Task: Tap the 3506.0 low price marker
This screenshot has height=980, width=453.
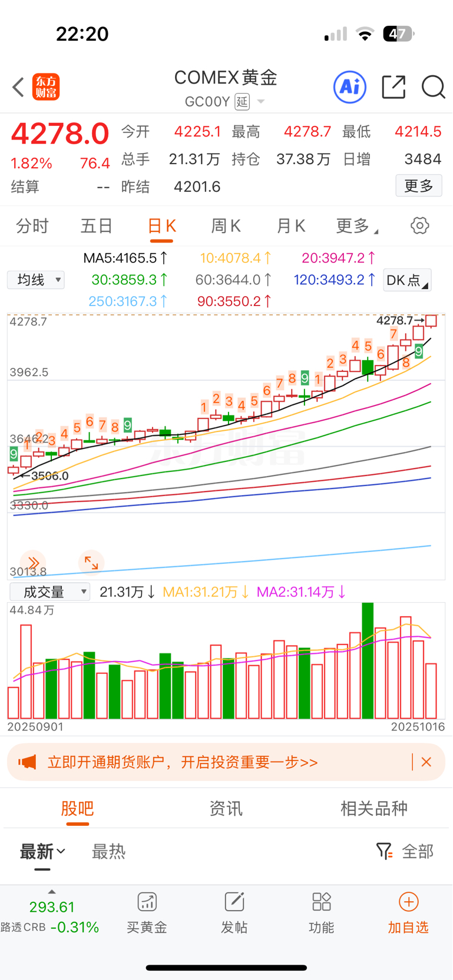Action: coord(44,476)
